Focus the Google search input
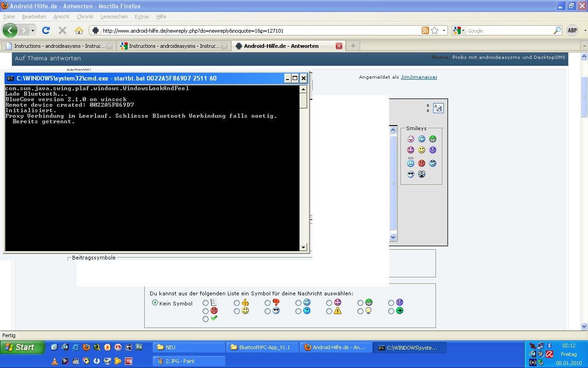 tap(509, 31)
